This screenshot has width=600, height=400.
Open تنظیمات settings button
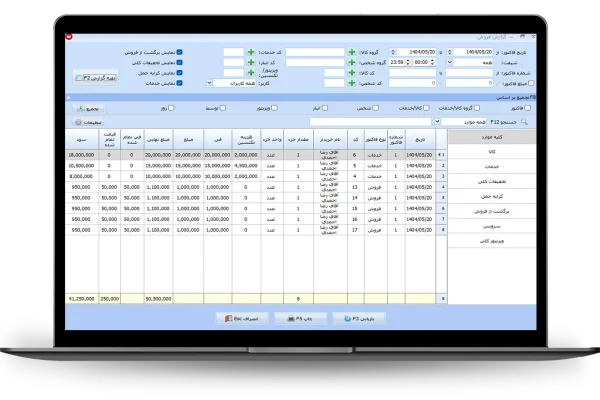pyautogui.click(x=88, y=122)
